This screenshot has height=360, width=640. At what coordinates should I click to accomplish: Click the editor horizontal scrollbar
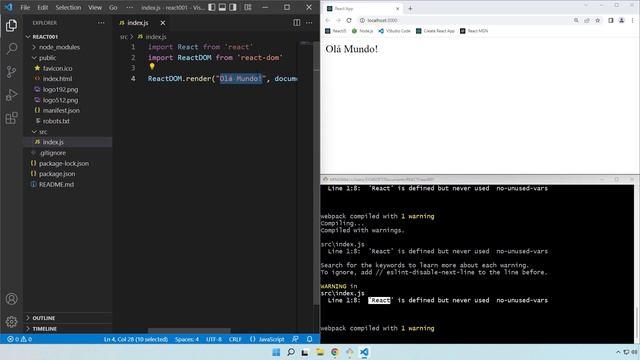pos(189,331)
